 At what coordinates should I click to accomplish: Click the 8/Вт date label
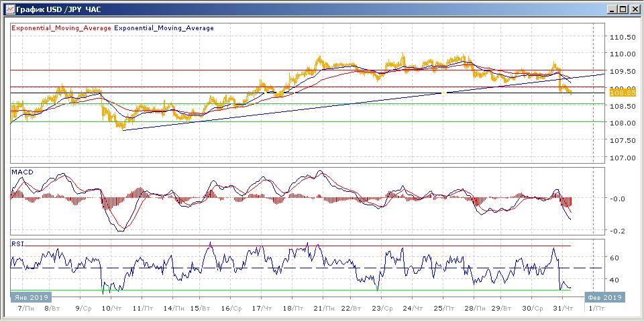coord(52,309)
